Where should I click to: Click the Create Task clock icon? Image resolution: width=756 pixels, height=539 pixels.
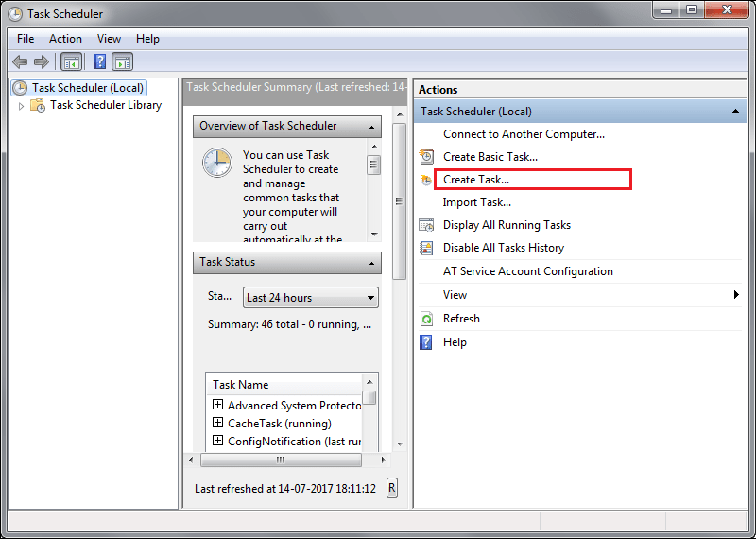(426, 180)
